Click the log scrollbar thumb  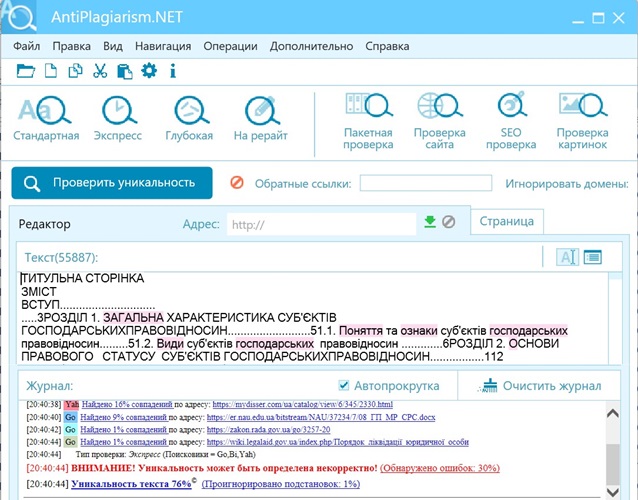pyautogui.click(x=613, y=464)
